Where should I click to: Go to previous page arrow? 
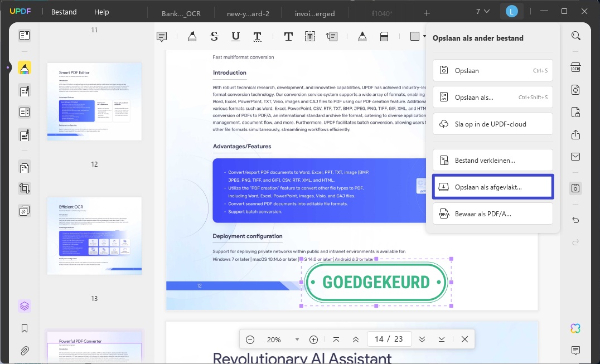(x=356, y=339)
